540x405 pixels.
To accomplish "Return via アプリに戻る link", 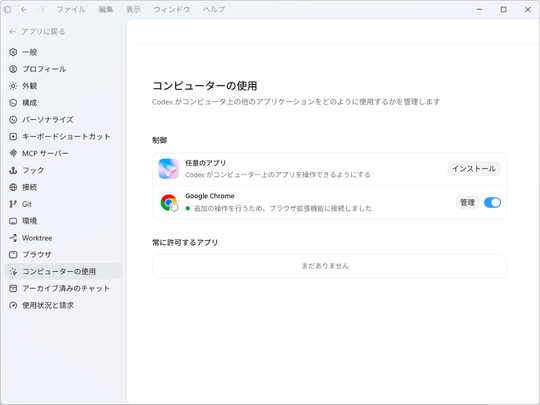I will point(43,32).
